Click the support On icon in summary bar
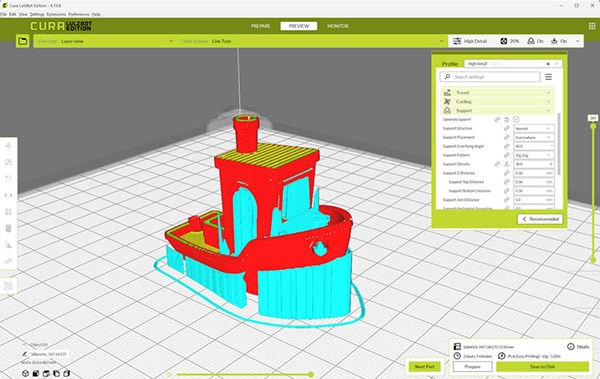 tap(531, 41)
